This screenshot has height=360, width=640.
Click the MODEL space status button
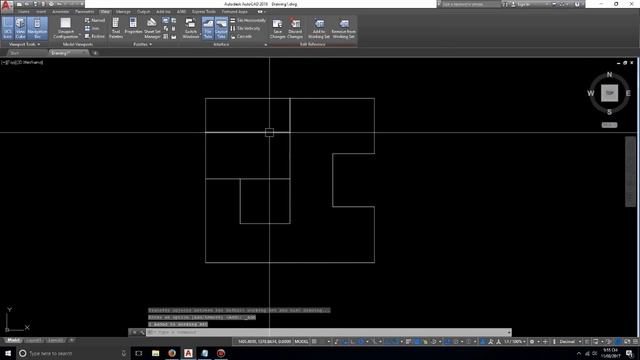pos(302,342)
